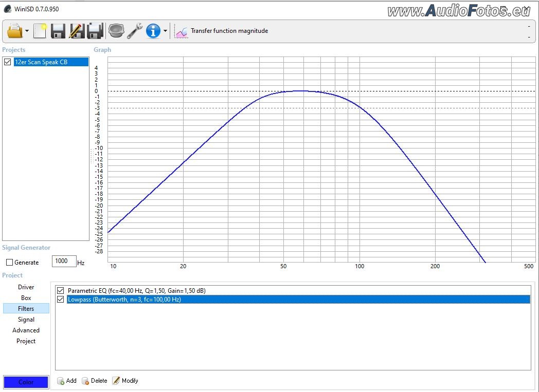Viewport: 539px width, 392px height.
Task: Click Delete to remove the filter
Action: (x=95, y=381)
